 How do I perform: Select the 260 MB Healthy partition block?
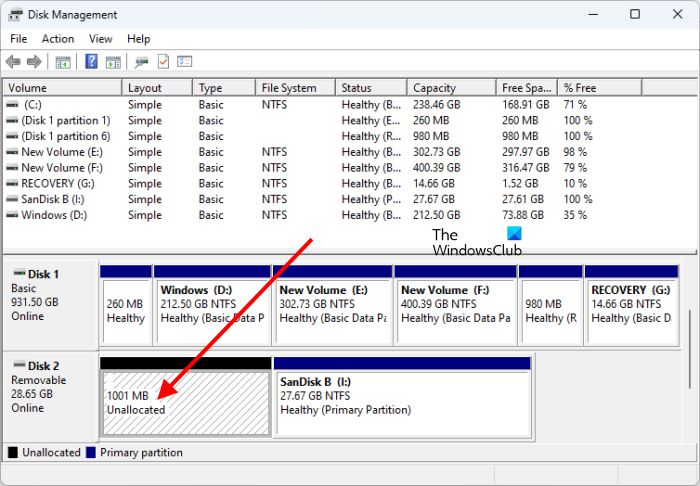[126, 305]
